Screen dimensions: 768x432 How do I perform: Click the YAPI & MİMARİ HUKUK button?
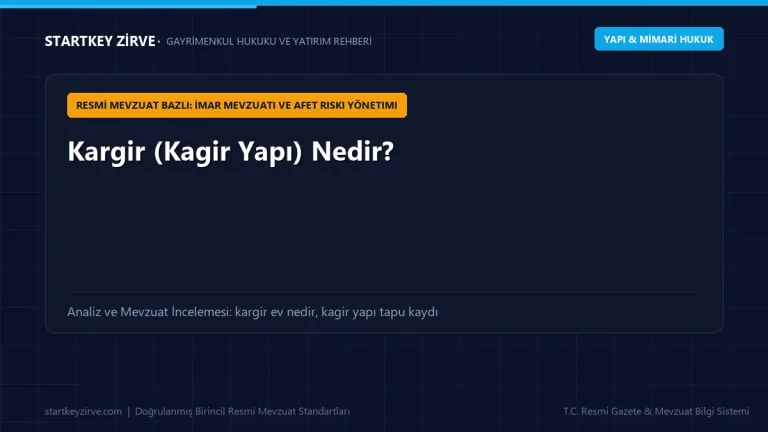659,39
